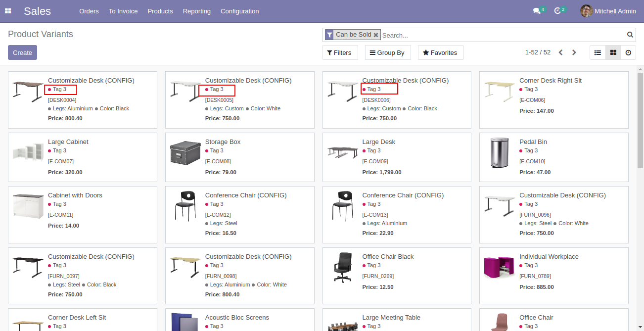Viewport: 644px width, 331px height.
Task: Open the Configuration menu
Action: coord(240,11)
